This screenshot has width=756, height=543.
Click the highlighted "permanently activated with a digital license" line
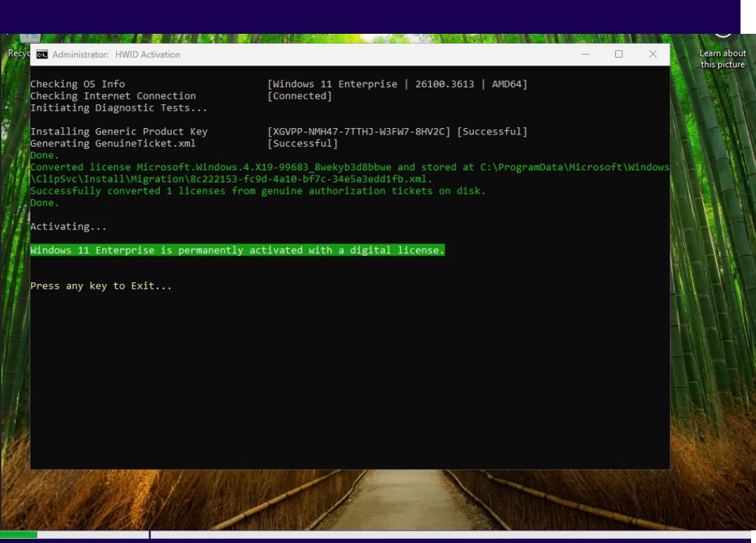[x=237, y=250]
